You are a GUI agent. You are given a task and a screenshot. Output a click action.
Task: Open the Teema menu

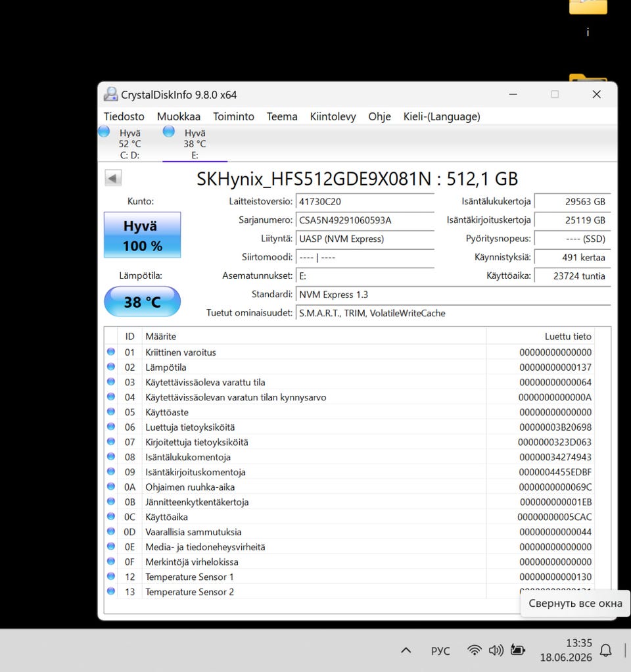pyautogui.click(x=282, y=116)
